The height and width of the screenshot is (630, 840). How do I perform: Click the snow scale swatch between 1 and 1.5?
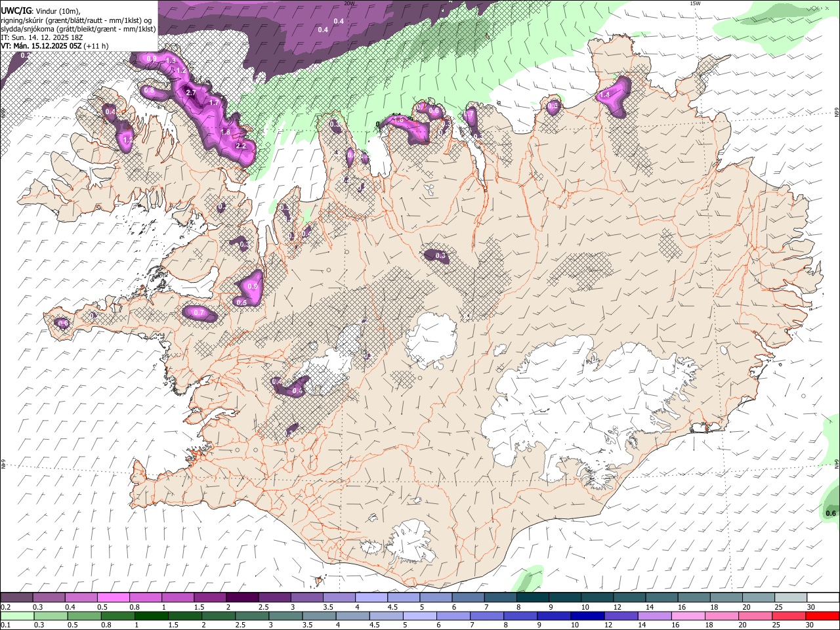[178, 598]
